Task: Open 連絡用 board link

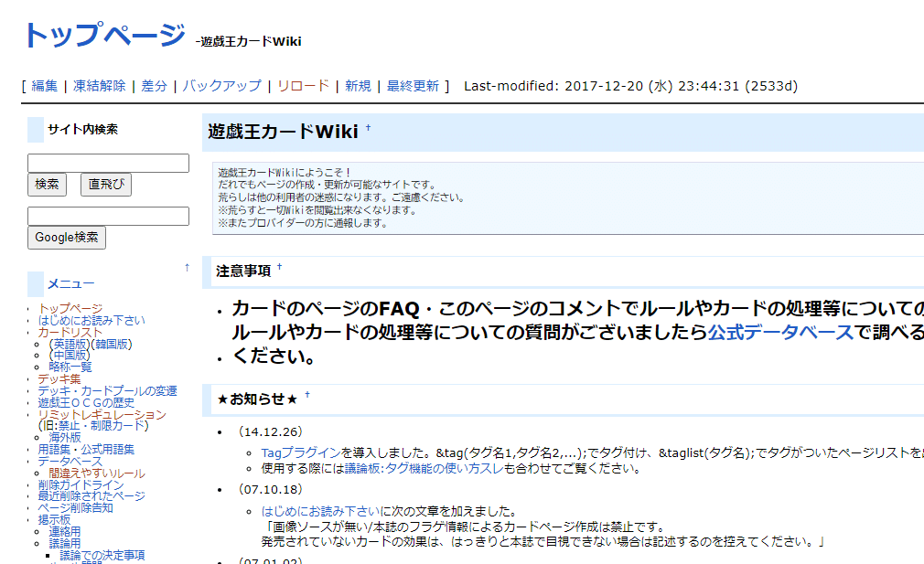Action: tap(65, 532)
